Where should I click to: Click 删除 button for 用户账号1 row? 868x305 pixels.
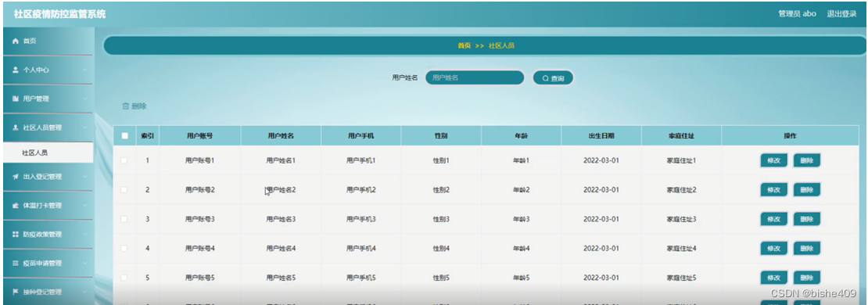pos(806,160)
